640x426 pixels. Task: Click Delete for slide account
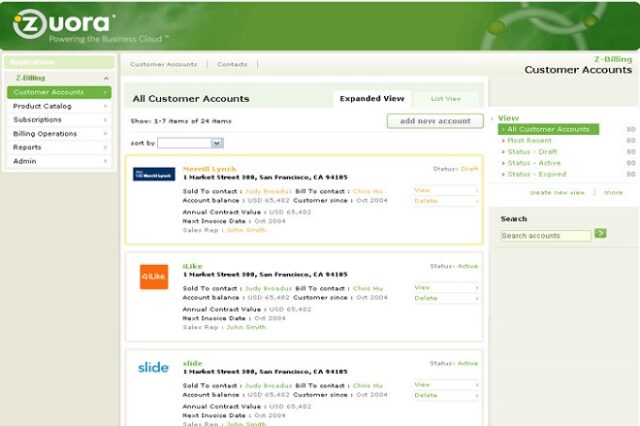pos(446,395)
